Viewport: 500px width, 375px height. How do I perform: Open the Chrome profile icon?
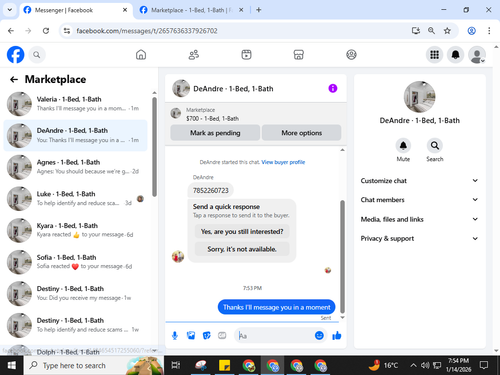click(x=471, y=31)
